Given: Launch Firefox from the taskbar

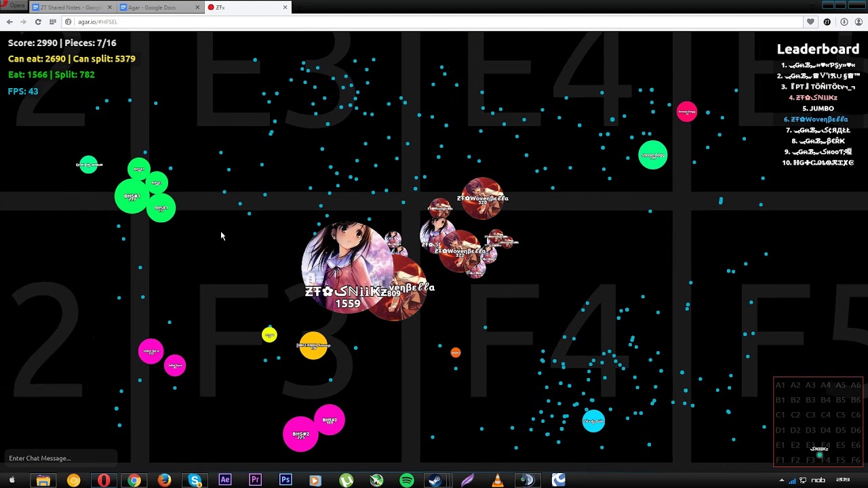Looking at the screenshot, I should tap(165, 481).
